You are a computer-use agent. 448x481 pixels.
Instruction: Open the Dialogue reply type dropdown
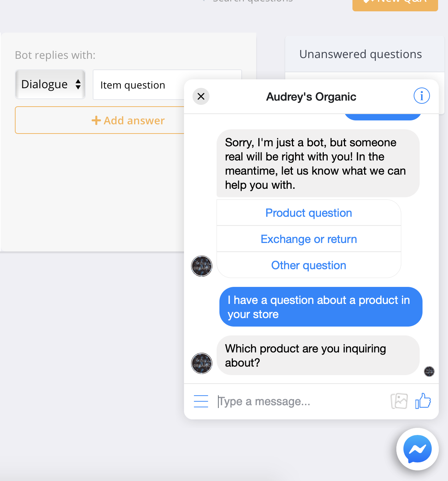click(50, 84)
